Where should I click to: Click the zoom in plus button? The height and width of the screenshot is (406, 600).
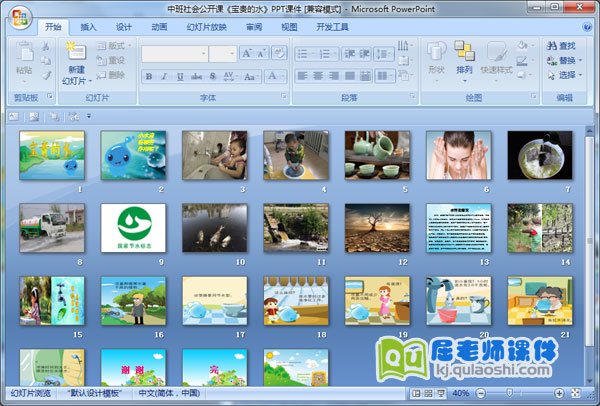pyautogui.click(x=559, y=393)
